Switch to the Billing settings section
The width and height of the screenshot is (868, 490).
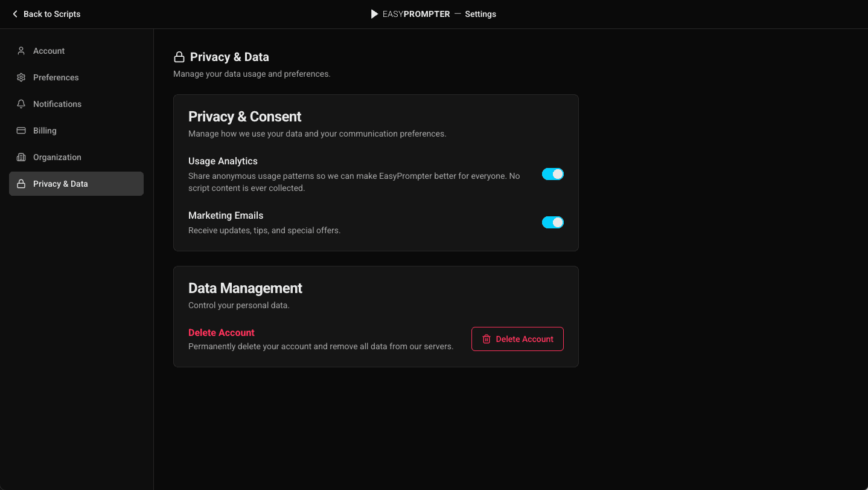click(x=45, y=131)
